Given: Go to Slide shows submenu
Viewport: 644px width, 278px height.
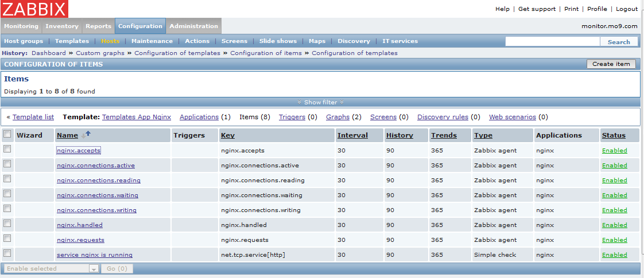Looking at the screenshot, I should pos(278,41).
